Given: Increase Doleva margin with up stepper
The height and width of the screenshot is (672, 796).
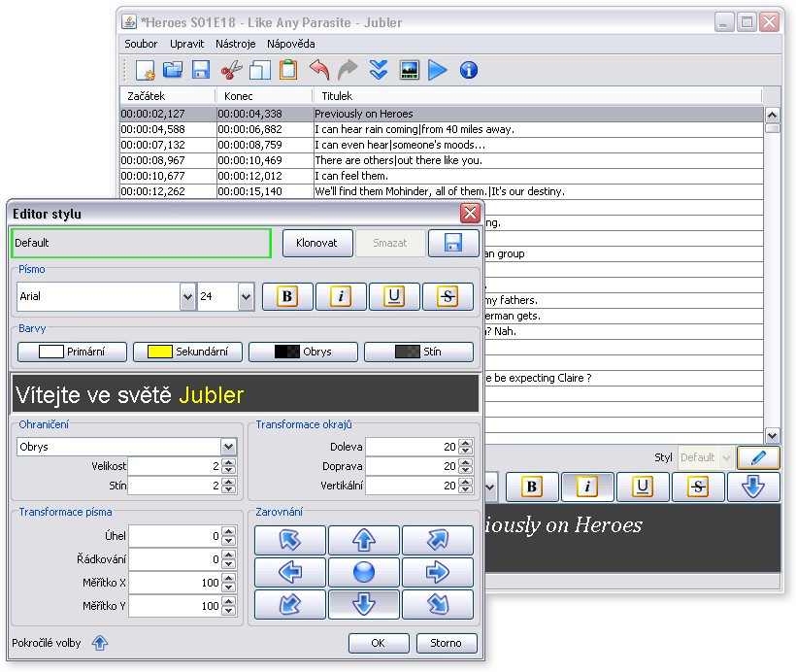Looking at the screenshot, I should tap(465, 443).
